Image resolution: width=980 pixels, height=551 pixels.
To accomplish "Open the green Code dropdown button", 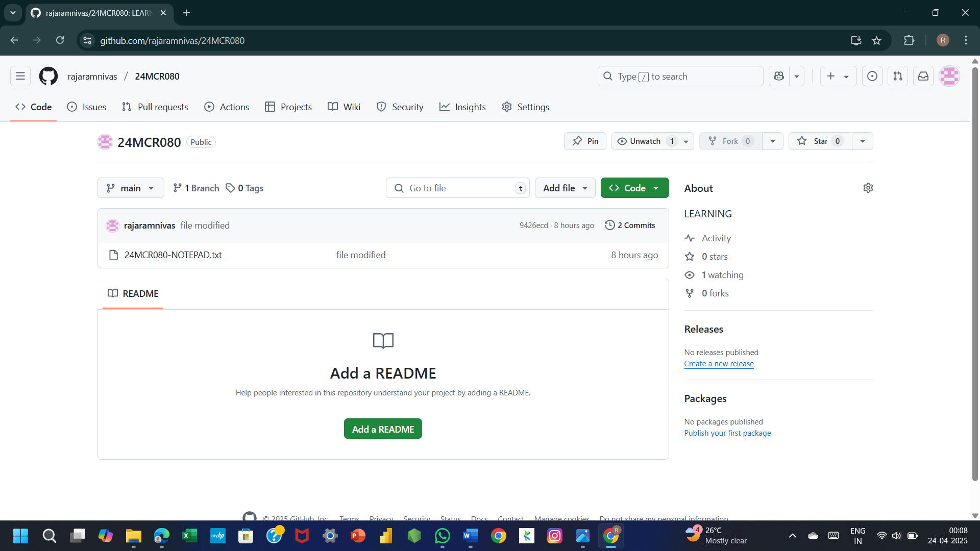I will (634, 188).
